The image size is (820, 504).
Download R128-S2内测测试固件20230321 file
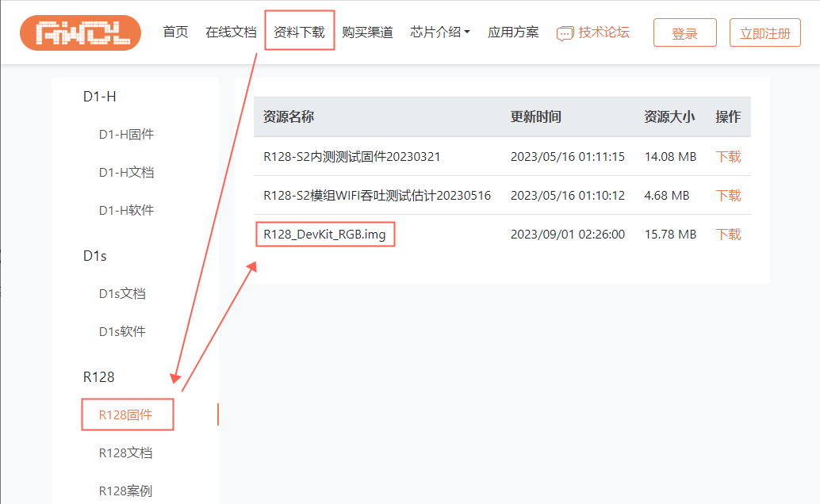728,157
